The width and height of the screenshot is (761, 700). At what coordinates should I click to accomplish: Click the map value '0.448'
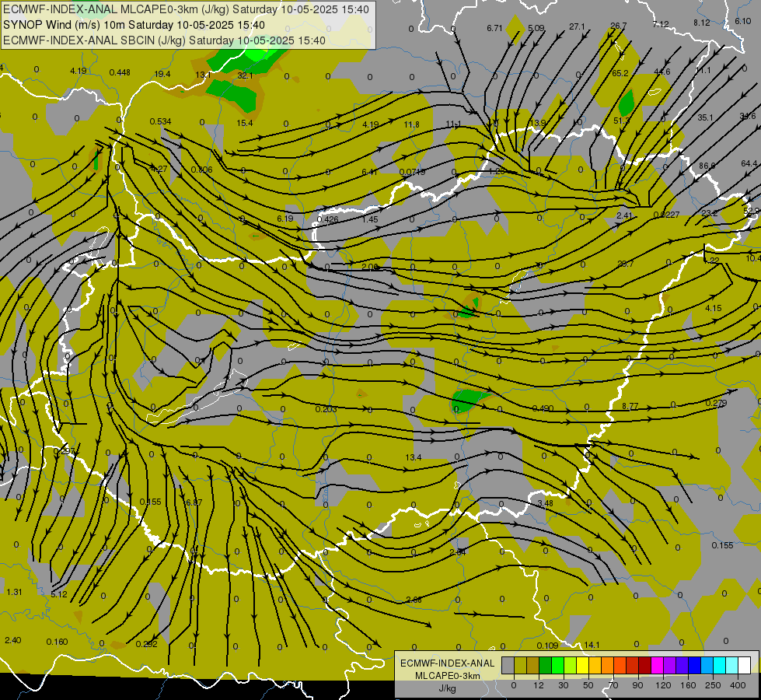(x=120, y=72)
